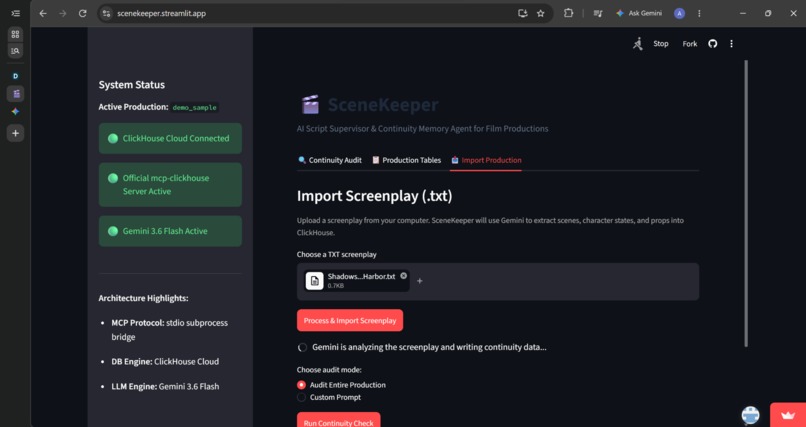Click the MCP Protocol list item
The height and width of the screenshot is (427, 806).
point(170,330)
